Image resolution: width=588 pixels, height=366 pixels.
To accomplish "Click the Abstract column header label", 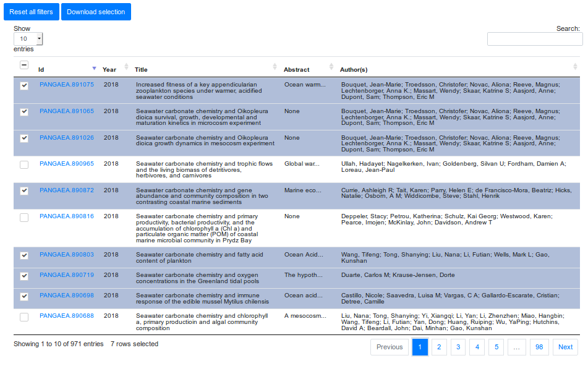I will tap(297, 69).
